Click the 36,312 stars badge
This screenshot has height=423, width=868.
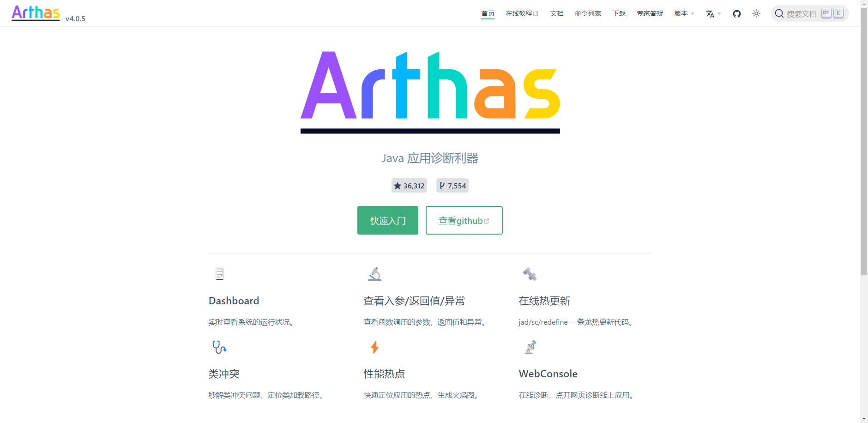pyautogui.click(x=409, y=186)
